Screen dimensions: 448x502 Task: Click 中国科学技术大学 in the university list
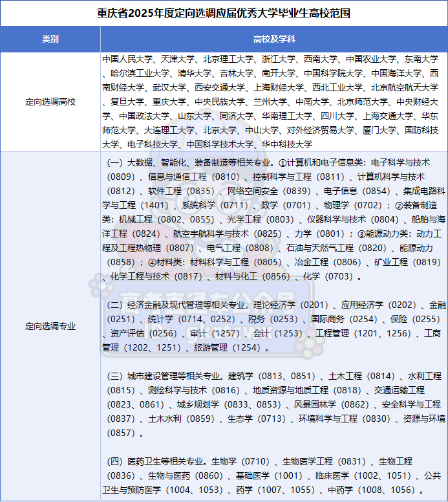click(x=220, y=144)
